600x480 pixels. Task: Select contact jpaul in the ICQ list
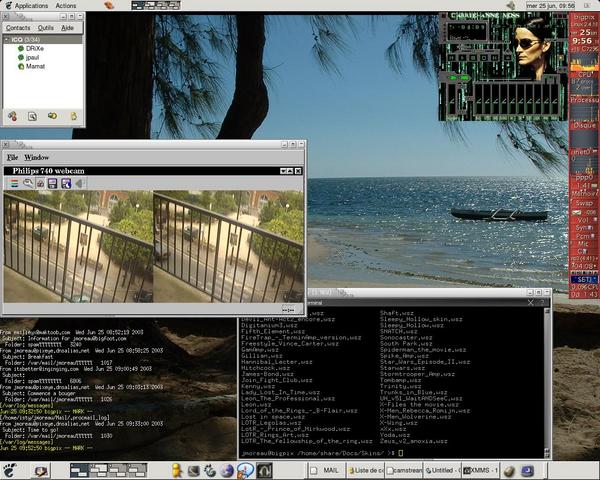[29, 57]
